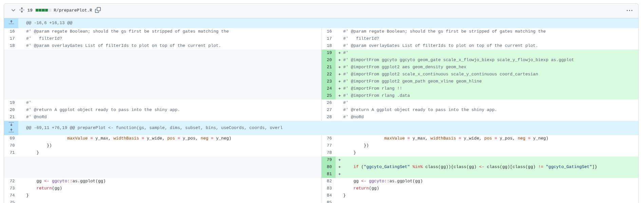Viewport: 644px width, 203px height.
Task: Click the '@@ -69,11 +76,19 @@' hunk header text
Action: click(154, 128)
